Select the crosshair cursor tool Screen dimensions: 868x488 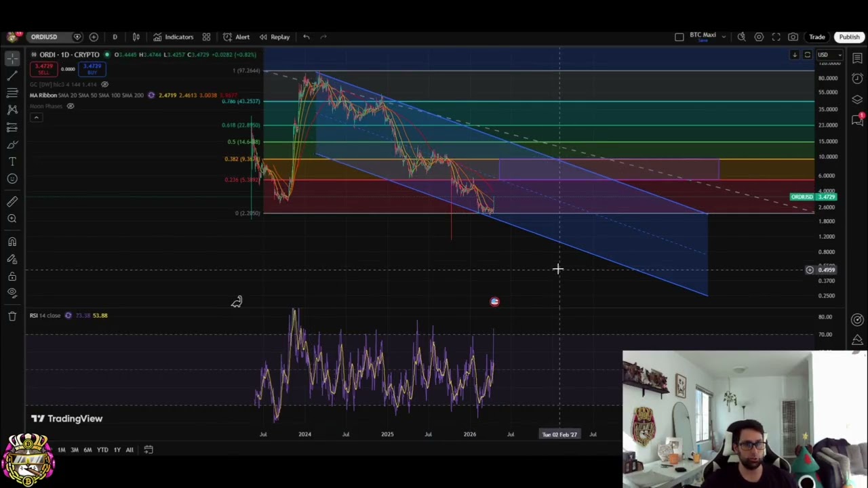[12, 59]
